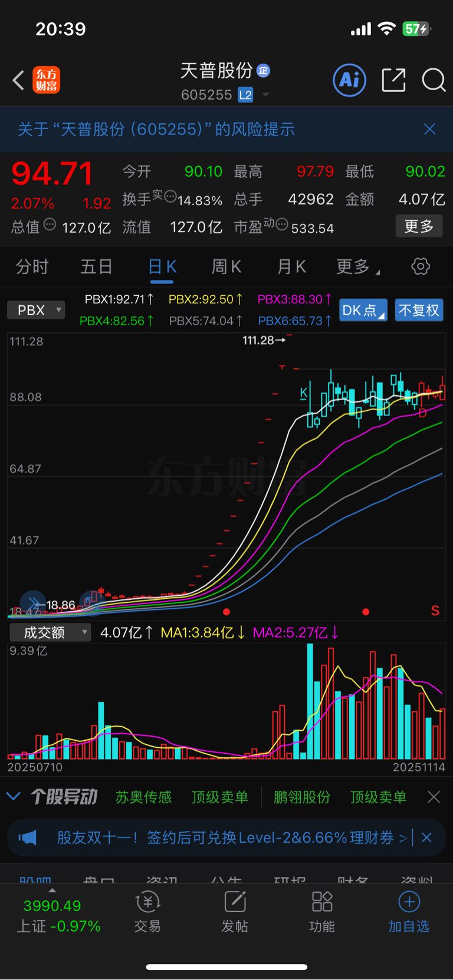Viewport: 453px width, 980px height.
Task: Switch to the 分时 tab
Action: pos(32,267)
